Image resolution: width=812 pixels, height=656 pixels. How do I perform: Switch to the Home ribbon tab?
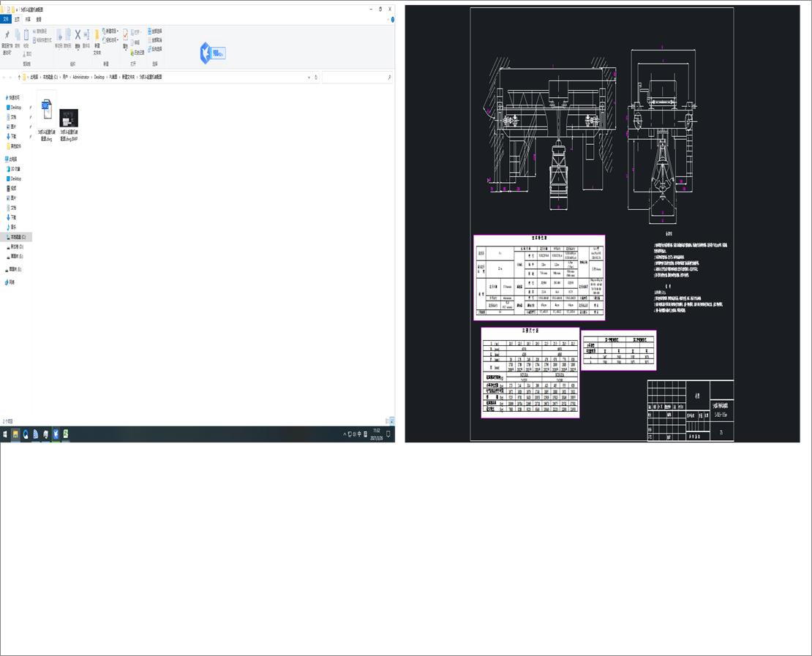(17, 20)
